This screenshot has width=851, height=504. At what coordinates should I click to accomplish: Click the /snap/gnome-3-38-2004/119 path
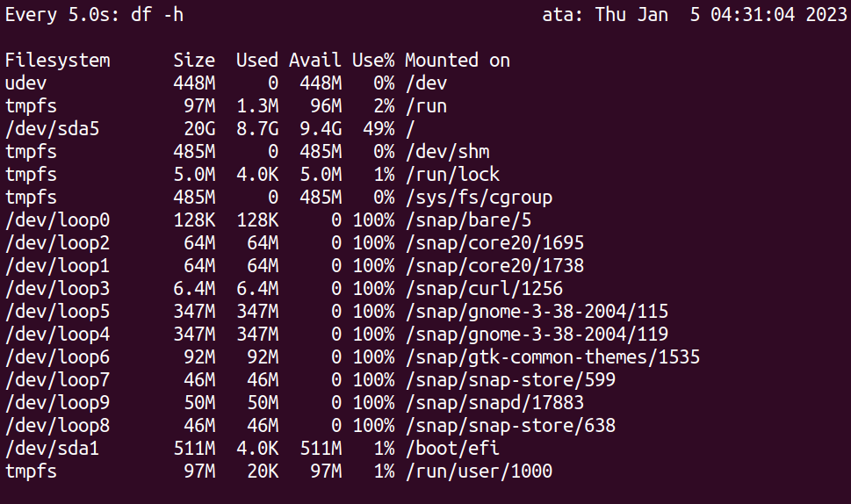coord(537,334)
